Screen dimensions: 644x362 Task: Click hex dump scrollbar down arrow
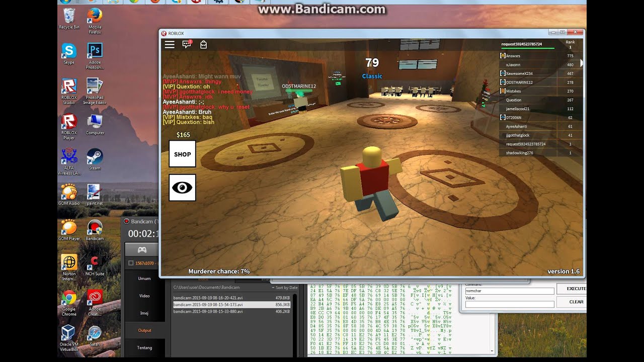coord(492,350)
